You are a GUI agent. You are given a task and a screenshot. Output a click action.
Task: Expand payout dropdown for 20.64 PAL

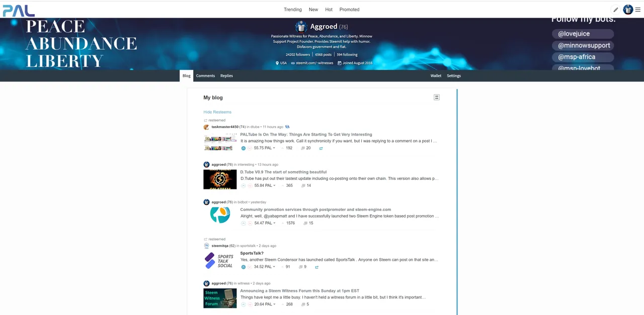coord(274,304)
